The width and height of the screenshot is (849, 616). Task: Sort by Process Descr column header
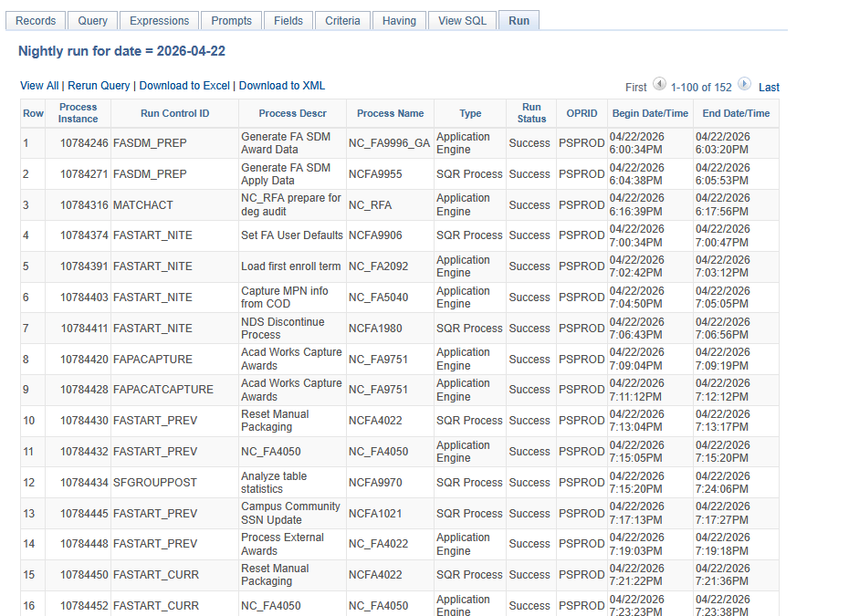[292, 113]
